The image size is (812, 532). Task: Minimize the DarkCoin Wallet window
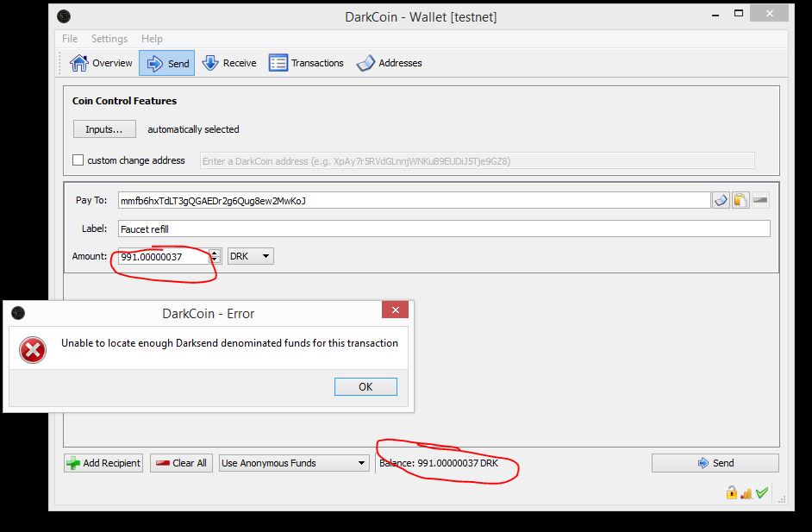(x=715, y=15)
